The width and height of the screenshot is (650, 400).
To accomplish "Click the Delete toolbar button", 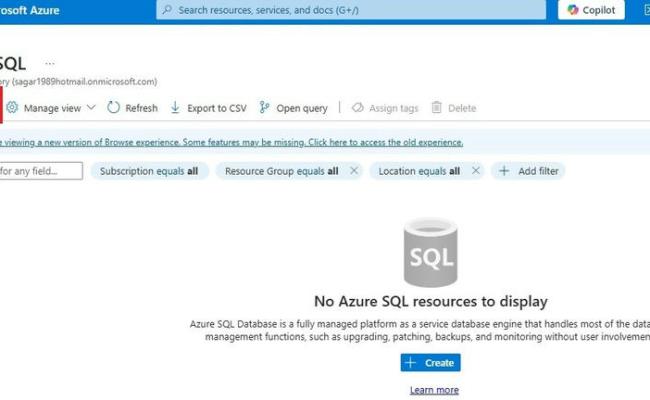I will [454, 108].
